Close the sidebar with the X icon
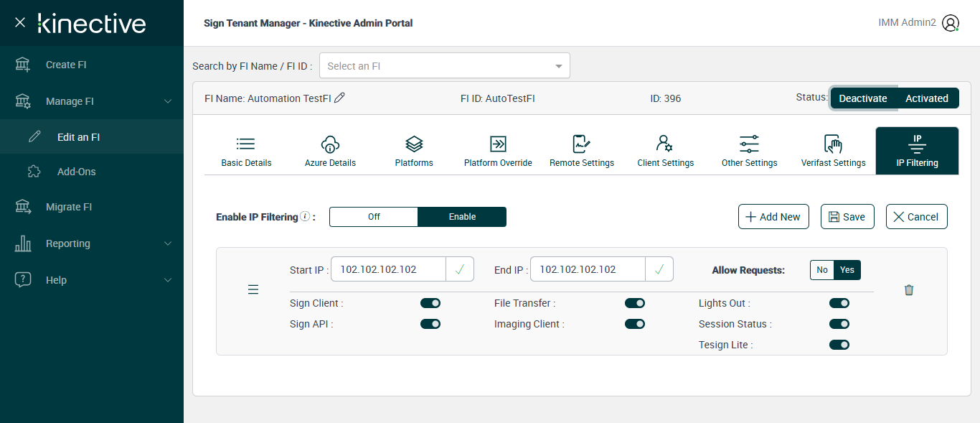This screenshot has width=980, height=423. click(x=20, y=23)
